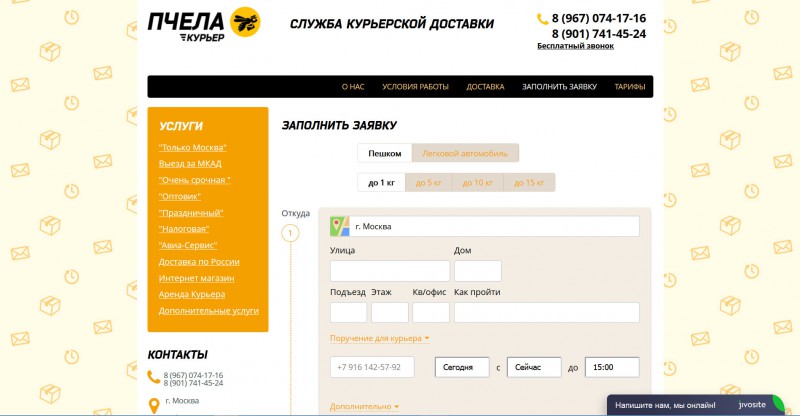Select Пешком delivery mode
Image resolution: width=800 pixels, height=416 pixels.
pos(385,153)
